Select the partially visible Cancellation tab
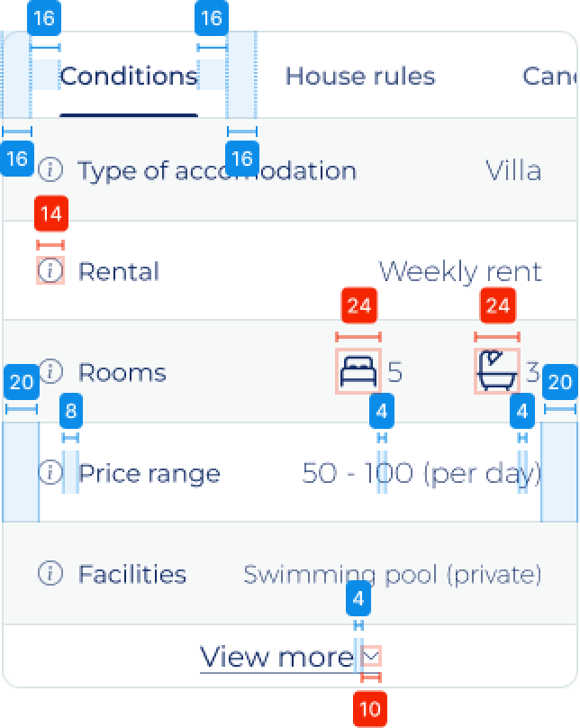This screenshot has height=728, width=580. point(549,77)
